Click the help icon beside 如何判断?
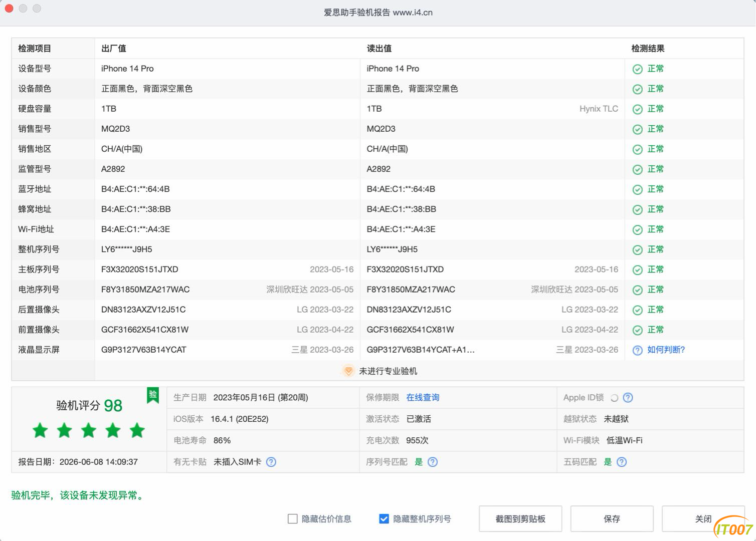756x541 pixels. point(637,350)
